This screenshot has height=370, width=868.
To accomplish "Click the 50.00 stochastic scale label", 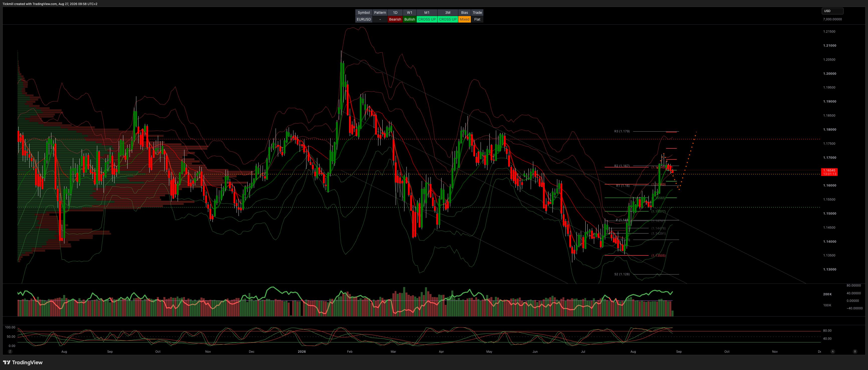I will pyautogui.click(x=11, y=336).
